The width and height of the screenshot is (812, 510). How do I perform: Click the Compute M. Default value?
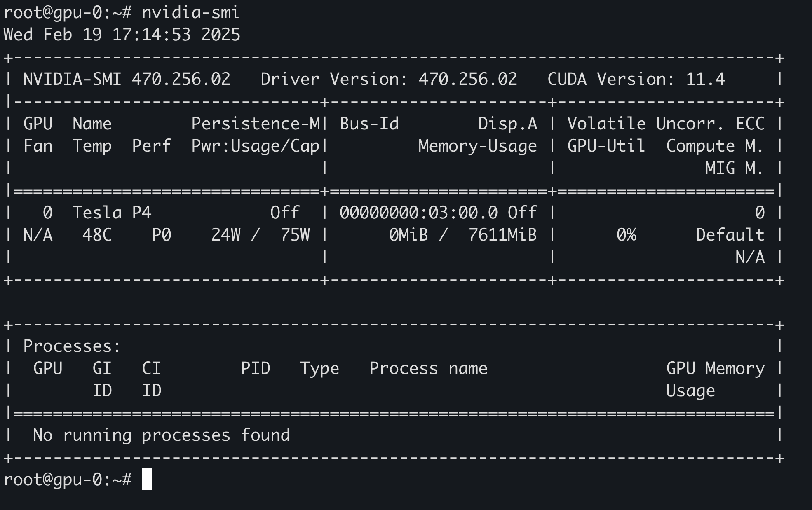point(729,235)
